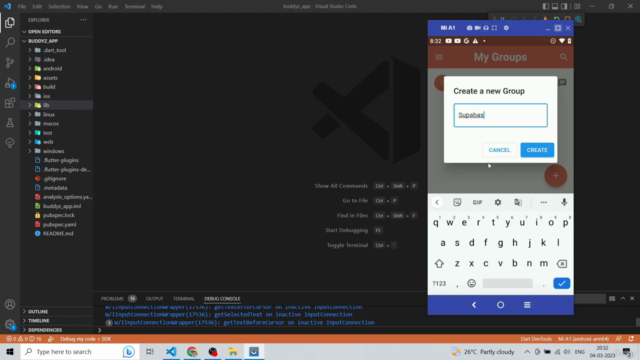Open the Source Control view
Screen dimensions: 640x360
click(x=10, y=62)
